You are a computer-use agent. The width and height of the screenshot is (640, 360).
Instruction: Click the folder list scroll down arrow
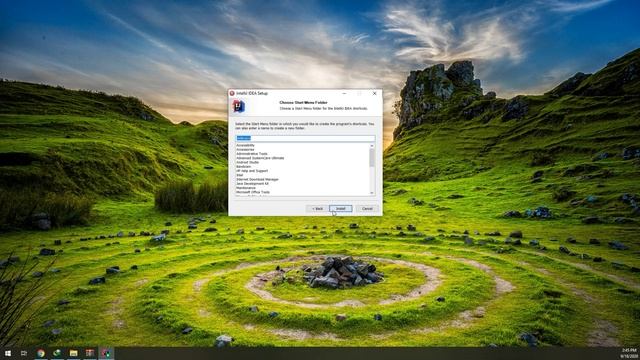point(372,193)
